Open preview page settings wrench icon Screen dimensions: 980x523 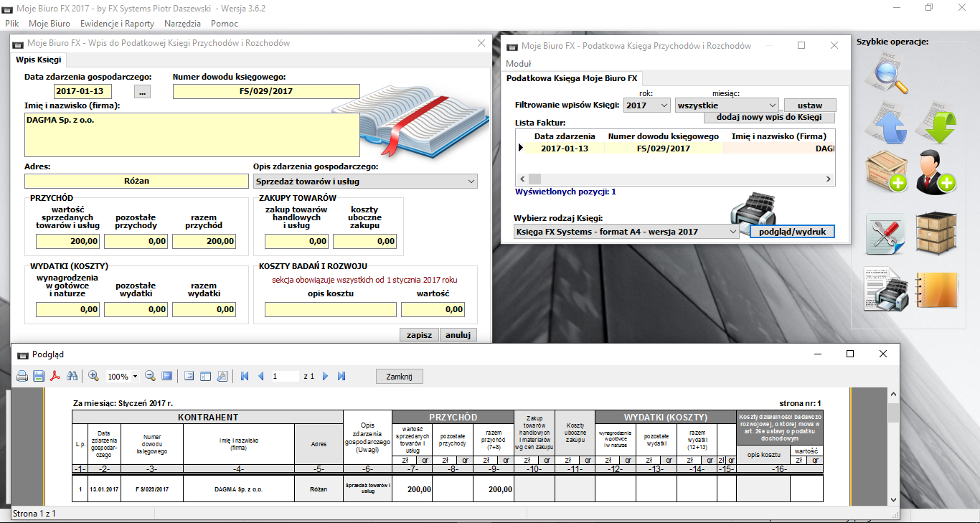222,376
